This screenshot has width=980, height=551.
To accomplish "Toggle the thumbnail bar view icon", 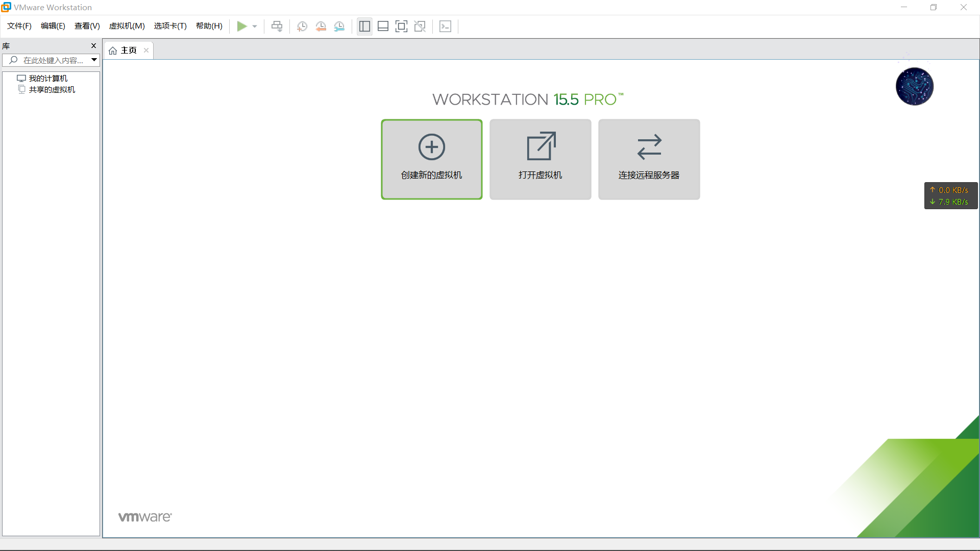I will [383, 26].
